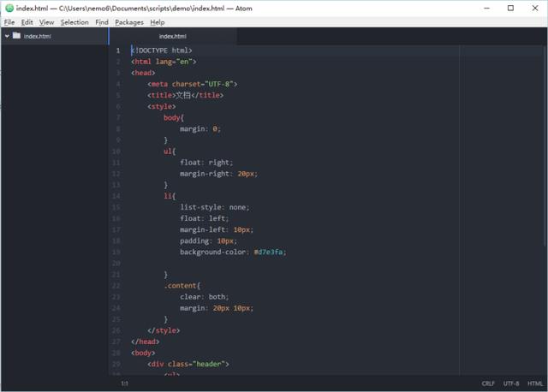Open the Edit menu

[x=27, y=21]
